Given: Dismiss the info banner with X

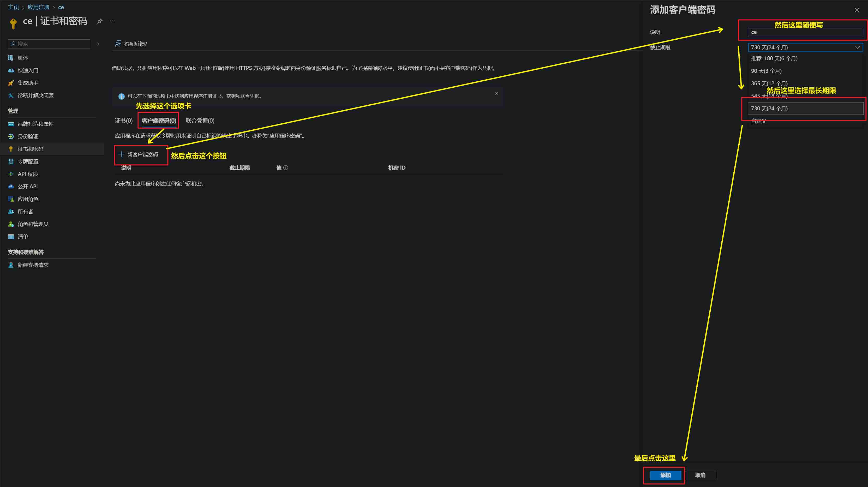Looking at the screenshot, I should tap(496, 94).
